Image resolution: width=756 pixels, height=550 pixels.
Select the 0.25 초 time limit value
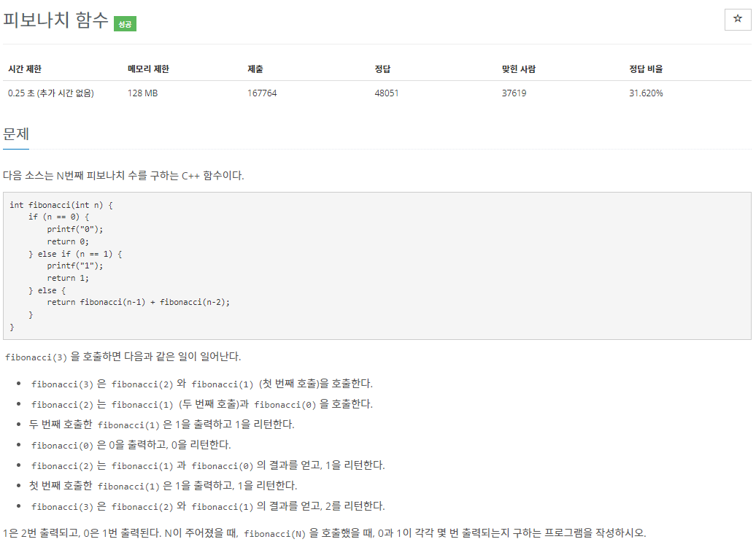click(x=50, y=93)
